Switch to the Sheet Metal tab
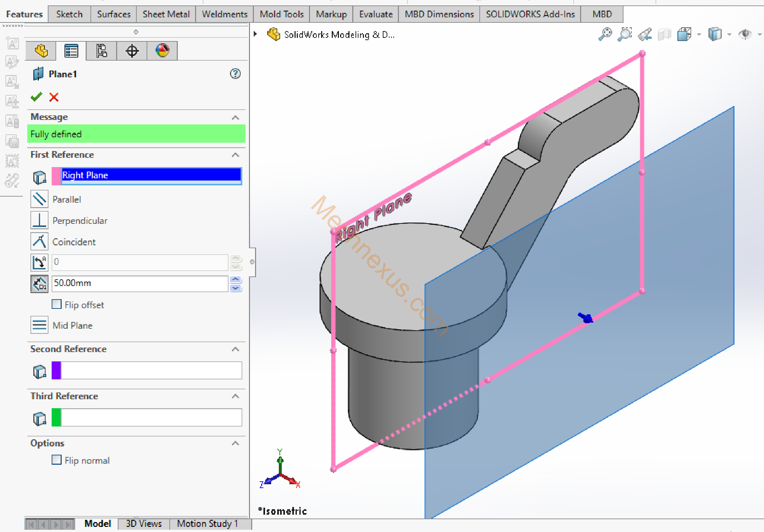Image resolution: width=764 pixels, height=532 pixels. click(x=166, y=14)
